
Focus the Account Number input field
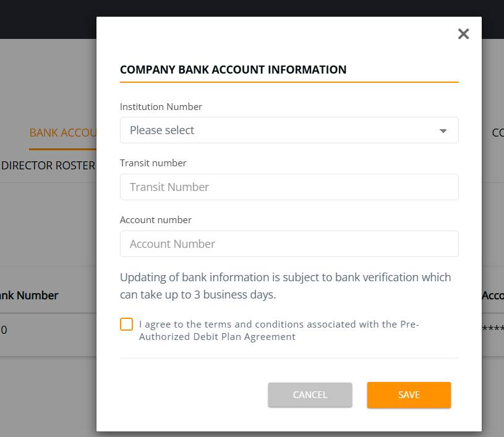tap(289, 244)
